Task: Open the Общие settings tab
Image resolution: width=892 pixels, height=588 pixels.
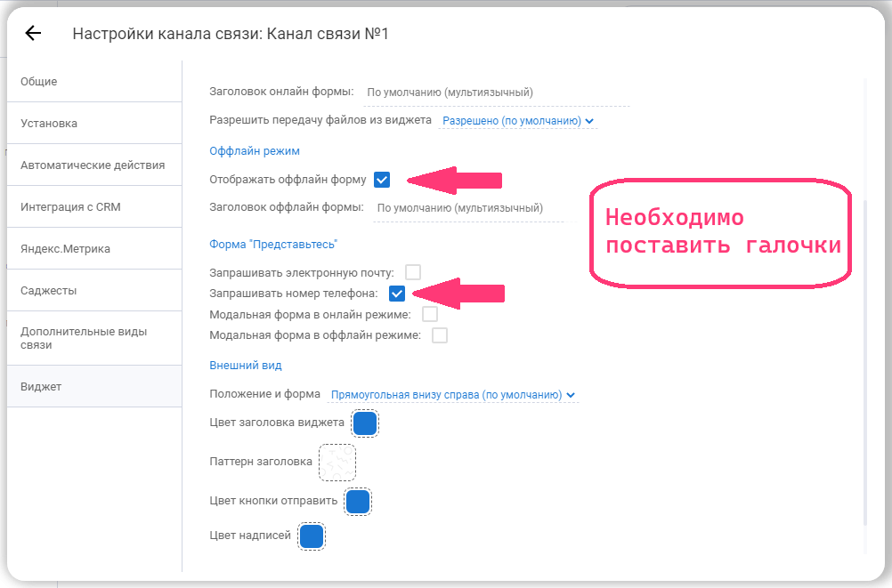Action: (39, 82)
